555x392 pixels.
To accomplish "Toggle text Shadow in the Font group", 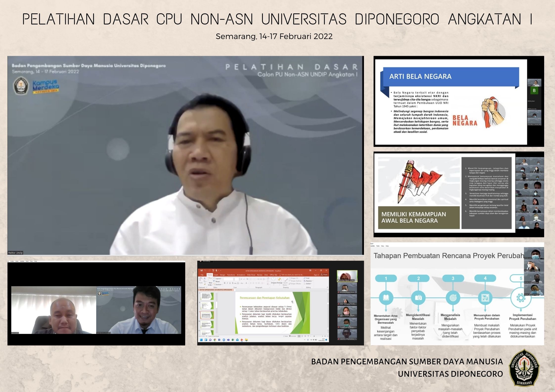I will (x=233, y=283).
